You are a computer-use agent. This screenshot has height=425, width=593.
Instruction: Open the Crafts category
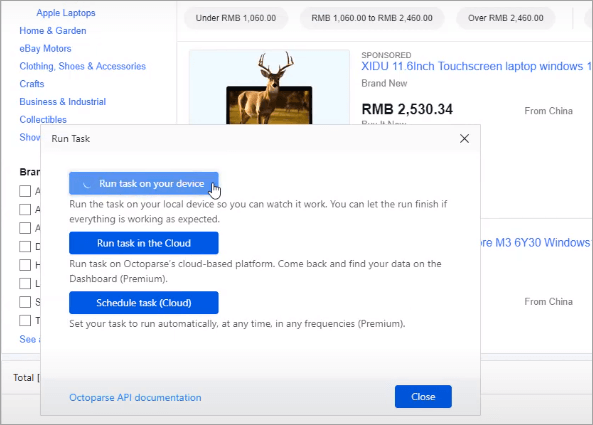click(x=32, y=84)
